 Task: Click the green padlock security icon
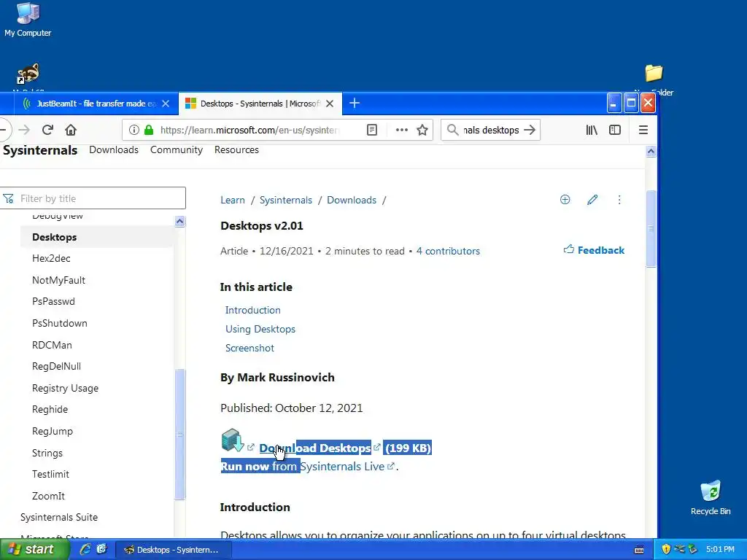click(149, 130)
